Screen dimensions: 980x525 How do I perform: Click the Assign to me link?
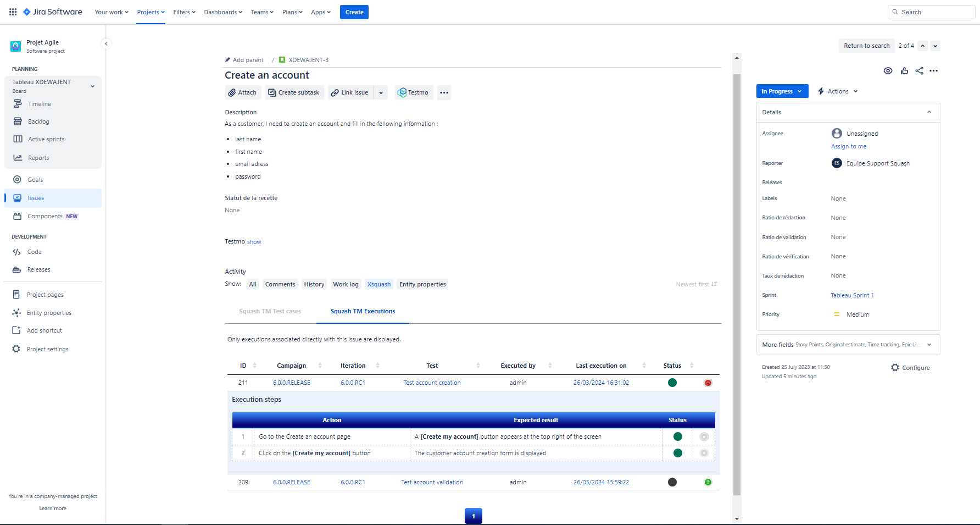click(848, 146)
